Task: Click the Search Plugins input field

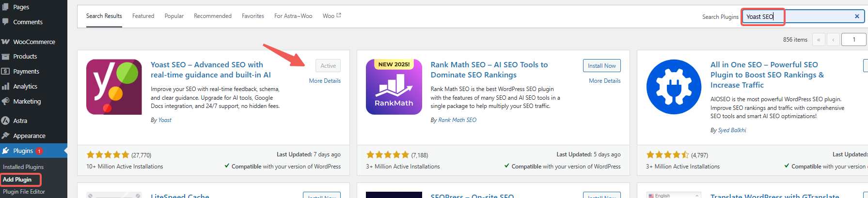Action: coord(800,16)
